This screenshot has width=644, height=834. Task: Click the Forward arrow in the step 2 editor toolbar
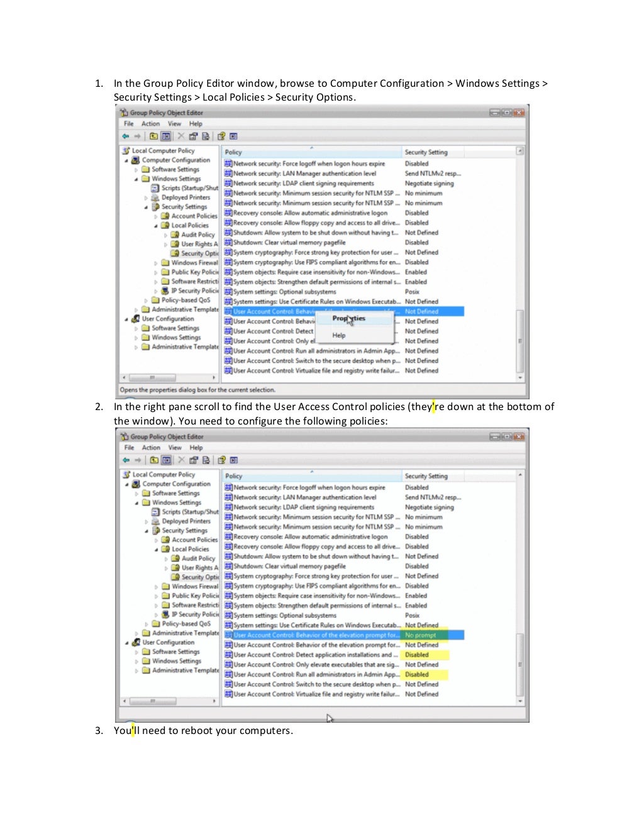(x=138, y=460)
